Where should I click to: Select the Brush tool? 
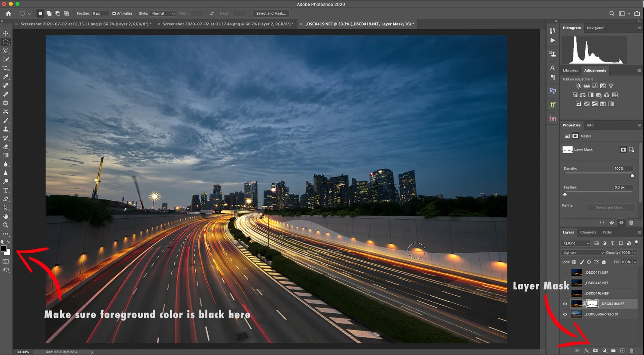point(6,120)
